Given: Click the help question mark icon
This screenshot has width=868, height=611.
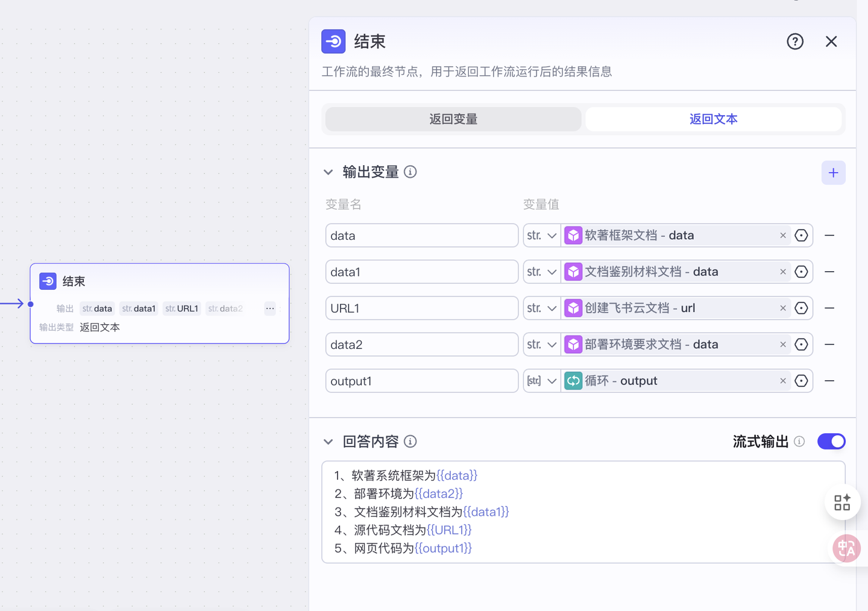Looking at the screenshot, I should 795,42.
